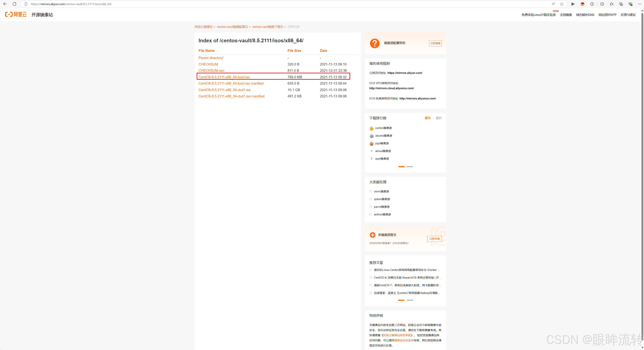
Task: Go to Parent directory
Action: pos(211,58)
